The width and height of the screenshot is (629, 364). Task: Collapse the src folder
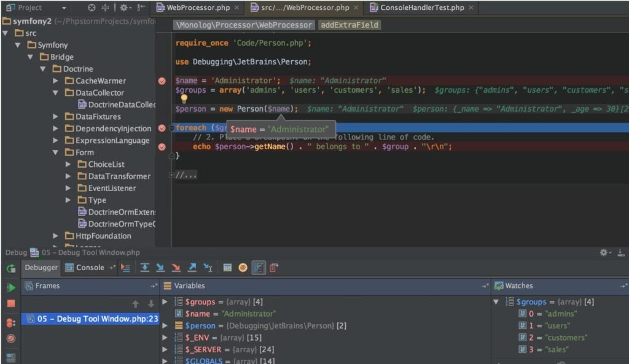click(x=6, y=33)
